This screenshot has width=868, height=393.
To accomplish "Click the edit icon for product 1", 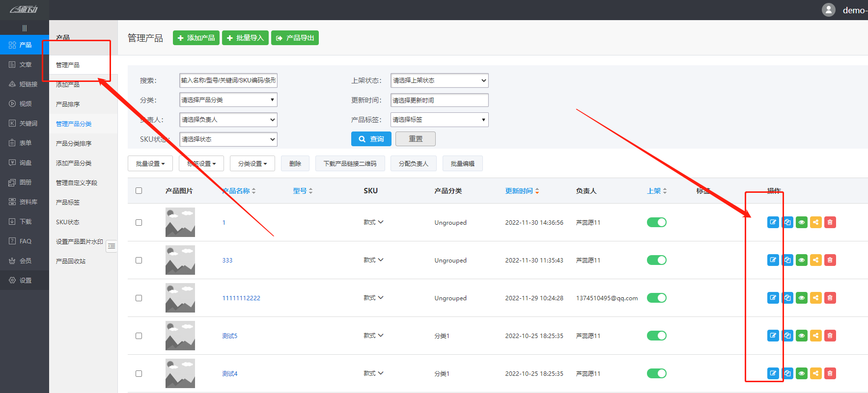I will click(773, 222).
